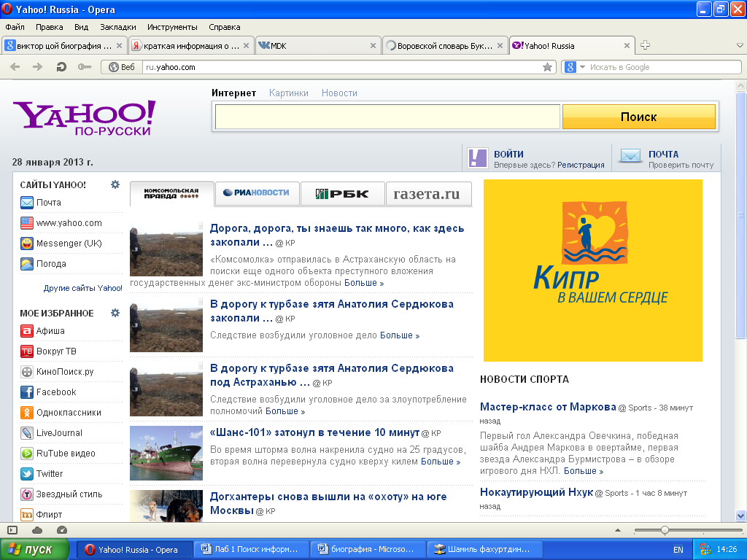Click the Войти sign-in link
Screen dimensions: 747x560
(508, 154)
